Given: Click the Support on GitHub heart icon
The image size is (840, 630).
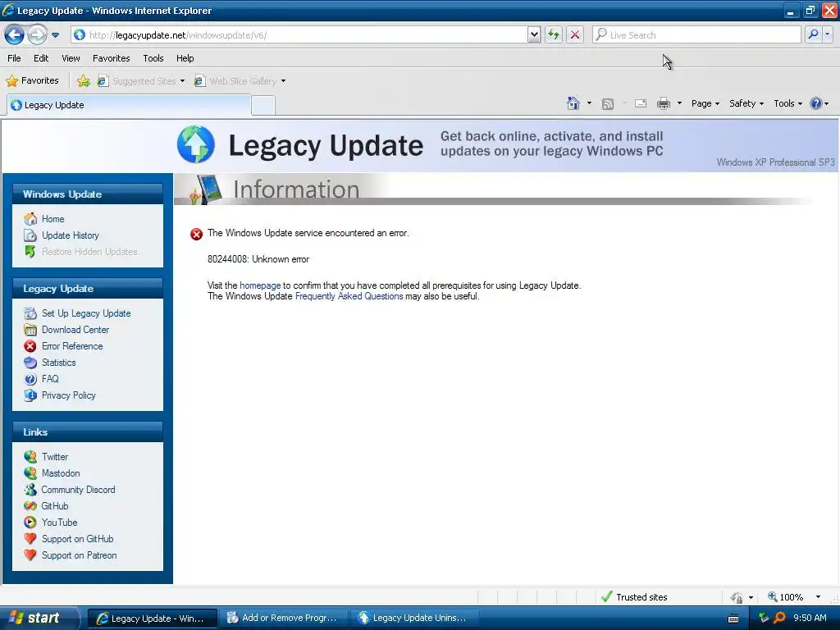Looking at the screenshot, I should [x=30, y=539].
